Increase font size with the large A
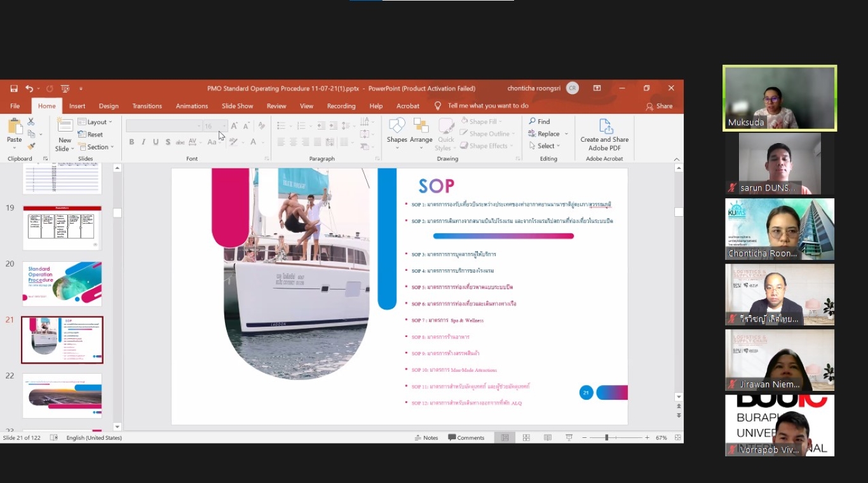This screenshot has width=868, height=483. tap(234, 126)
